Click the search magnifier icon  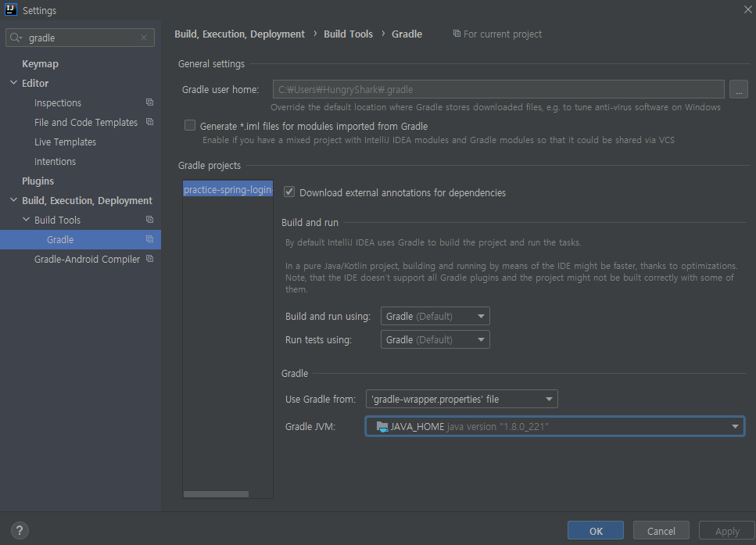16,38
